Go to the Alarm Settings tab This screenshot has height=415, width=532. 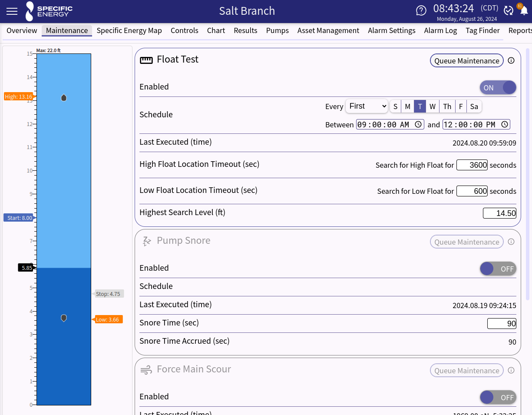pos(392,30)
